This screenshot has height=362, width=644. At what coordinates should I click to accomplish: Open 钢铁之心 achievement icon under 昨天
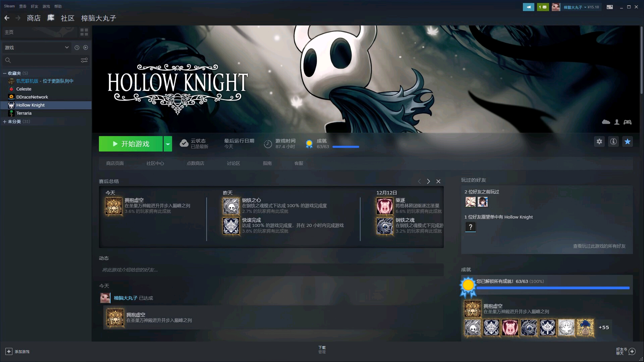[231, 206]
